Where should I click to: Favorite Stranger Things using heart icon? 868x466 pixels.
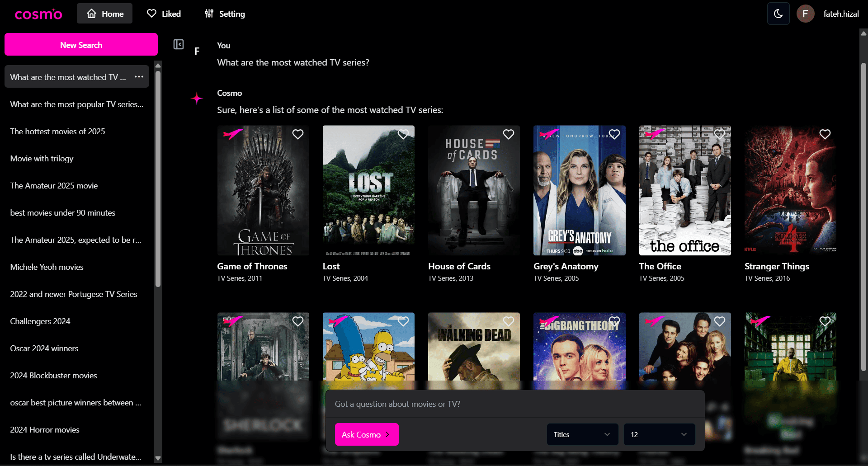click(825, 134)
